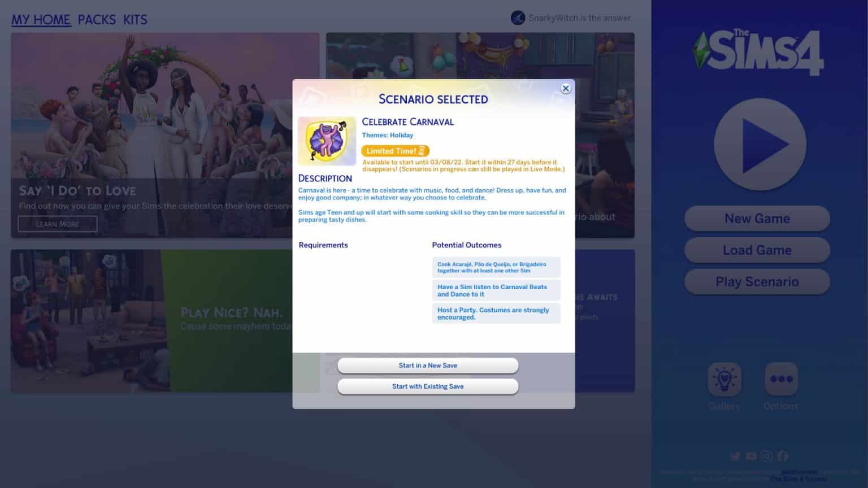The height and width of the screenshot is (488, 868).
Task: Switch to the Kits tab
Action: click(135, 20)
